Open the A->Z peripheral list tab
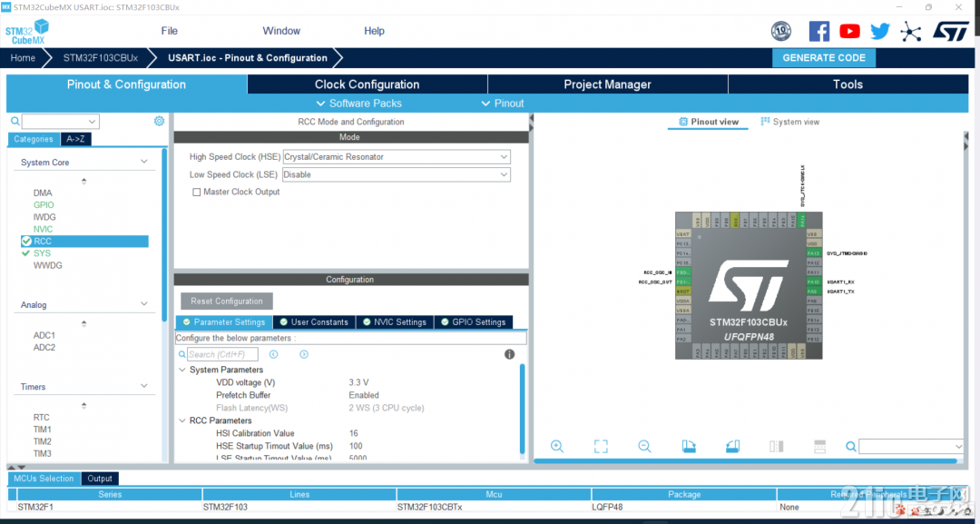The image size is (980, 524). tap(76, 139)
